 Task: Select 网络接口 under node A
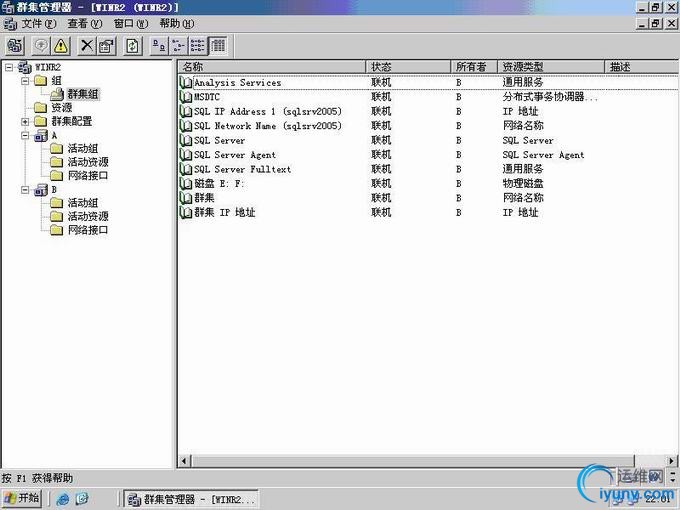(88, 176)
